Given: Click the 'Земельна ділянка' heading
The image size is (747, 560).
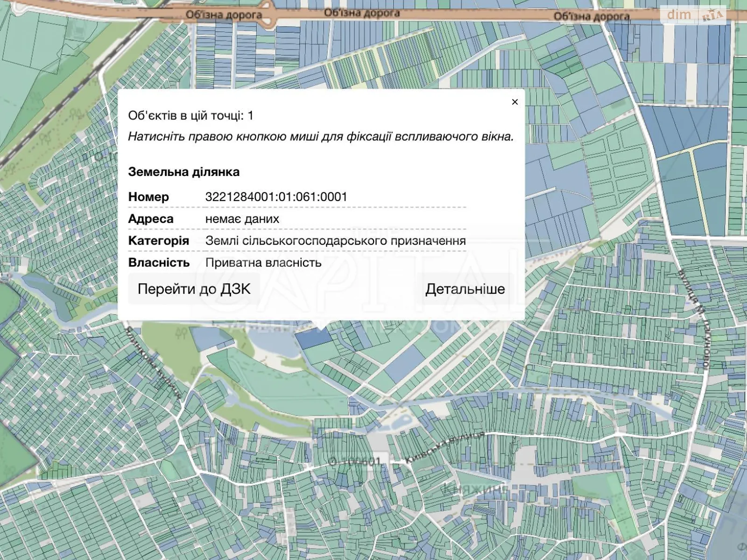Looking at the screenshot, I should [184, 172].
